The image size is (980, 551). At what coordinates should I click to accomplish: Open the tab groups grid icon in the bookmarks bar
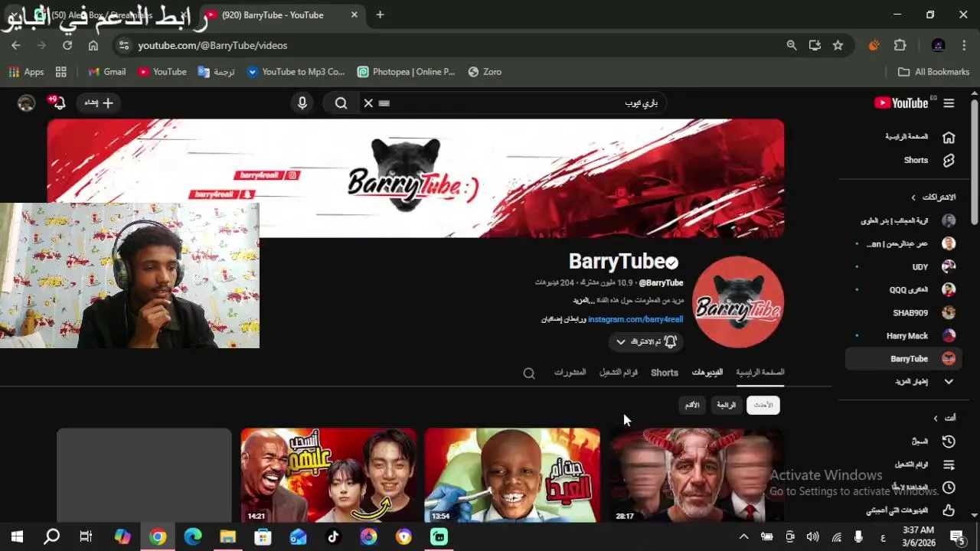pyautogui.click(x=61, y=72)
